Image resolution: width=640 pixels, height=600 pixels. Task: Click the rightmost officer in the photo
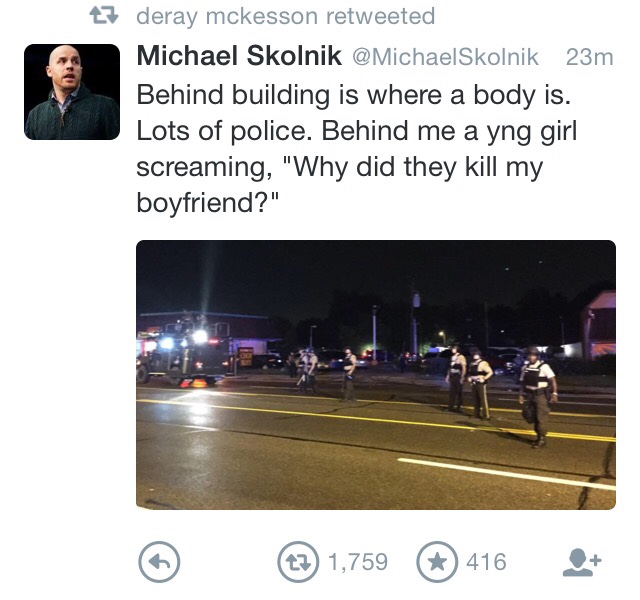point(537,397)
